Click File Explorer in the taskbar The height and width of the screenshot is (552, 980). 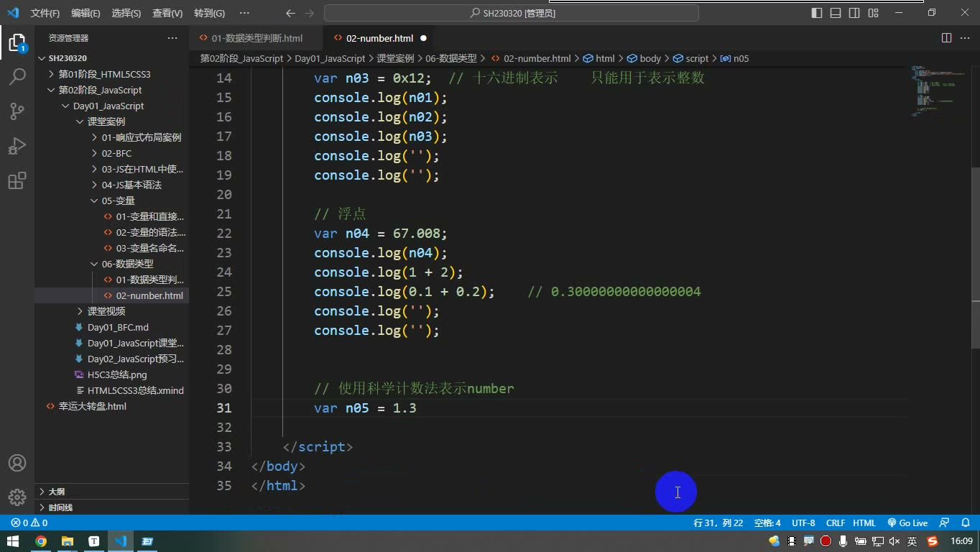coord(68,541)
